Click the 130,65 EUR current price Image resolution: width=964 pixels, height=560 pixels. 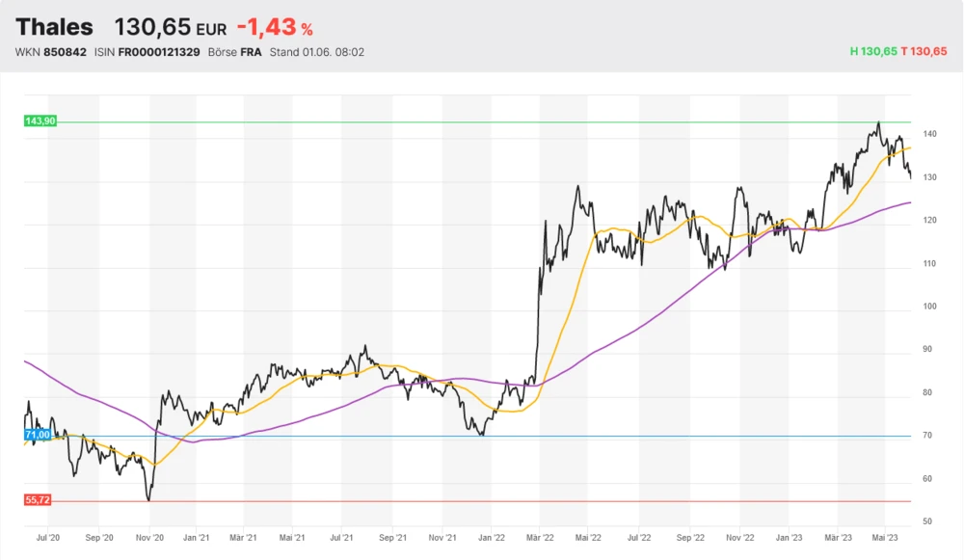click(170, 28)
